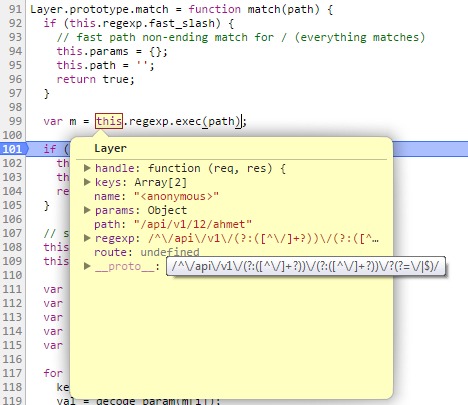Click line number 105 in the gutter
The image size is (468, 405).
point(12,205)
